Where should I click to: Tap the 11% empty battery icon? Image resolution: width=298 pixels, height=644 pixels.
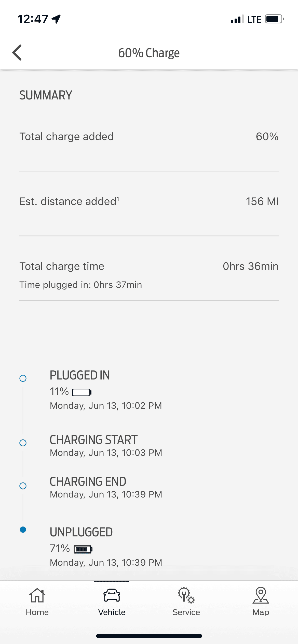tap(82, 392)
